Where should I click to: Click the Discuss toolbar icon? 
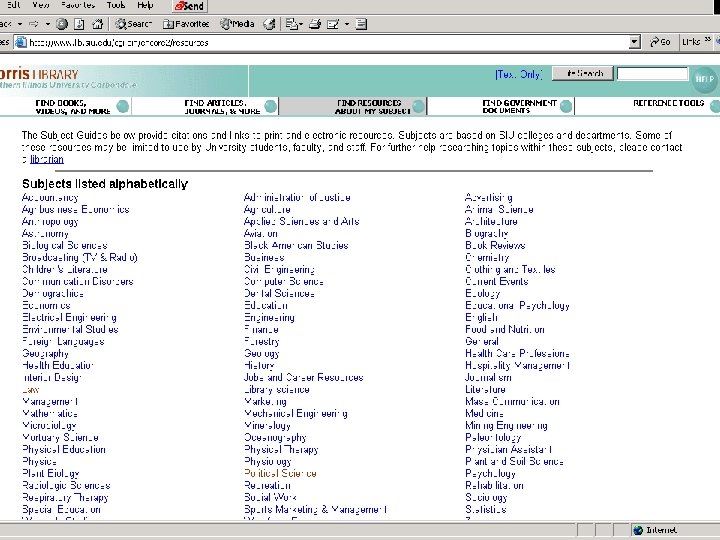(361, 24)
